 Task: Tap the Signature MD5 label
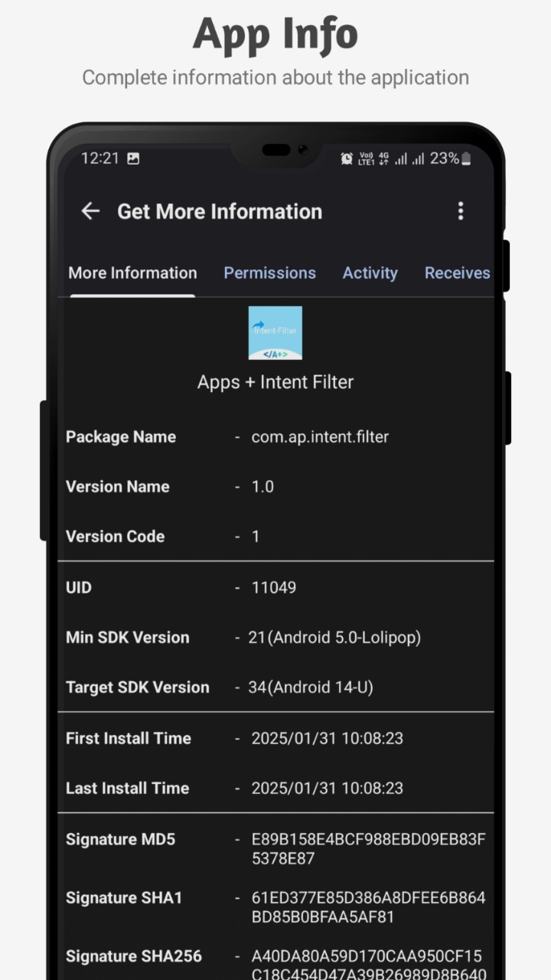[x=120, y=840]
